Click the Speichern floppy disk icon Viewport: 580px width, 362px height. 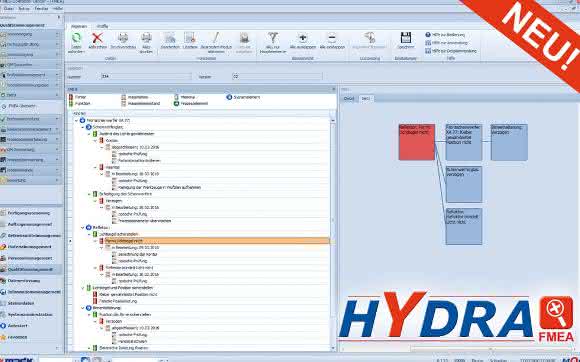[406, 38]
